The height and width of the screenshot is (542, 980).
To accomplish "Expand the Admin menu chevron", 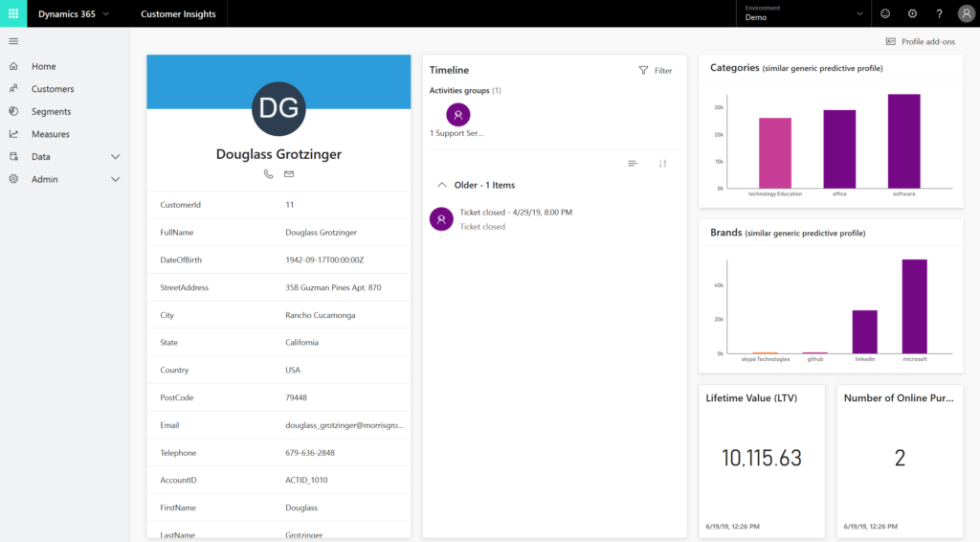I will click(115, 179).
